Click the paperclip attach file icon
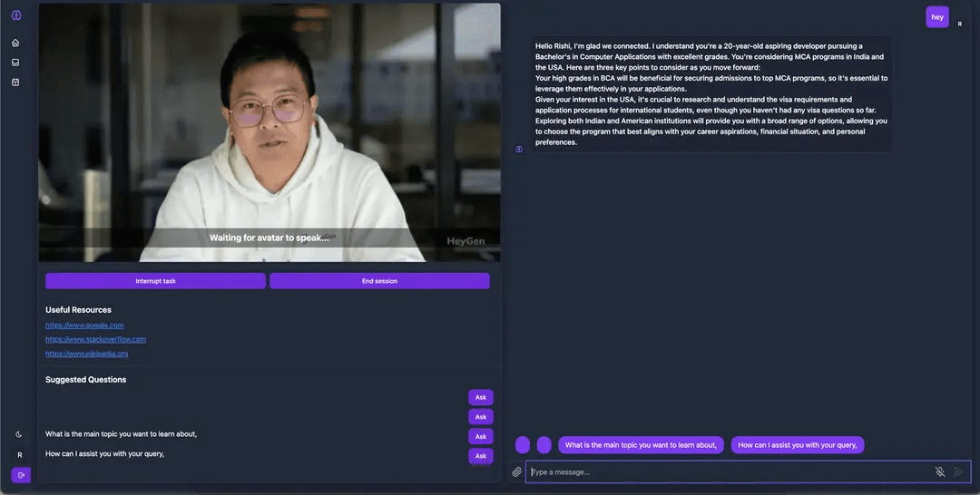The image size is (980, 495). pos(517,471)
